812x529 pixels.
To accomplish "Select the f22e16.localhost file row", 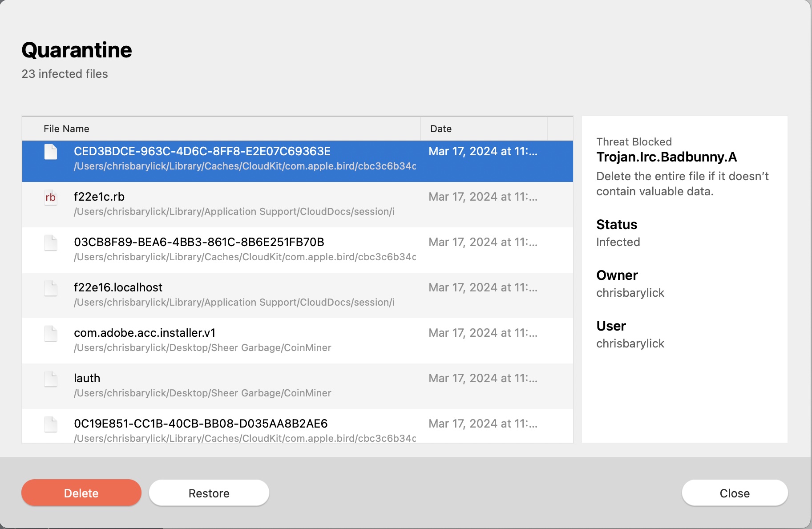I will coord(249,295).
